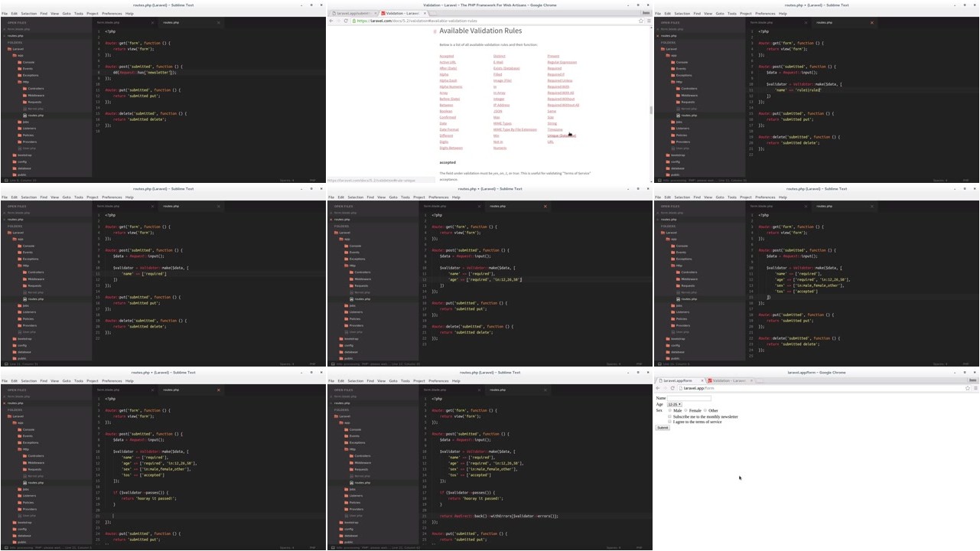Open Preferences menu in the newsletter code Sublime window
The image size is (980, 551).
[x=112, y=14]
